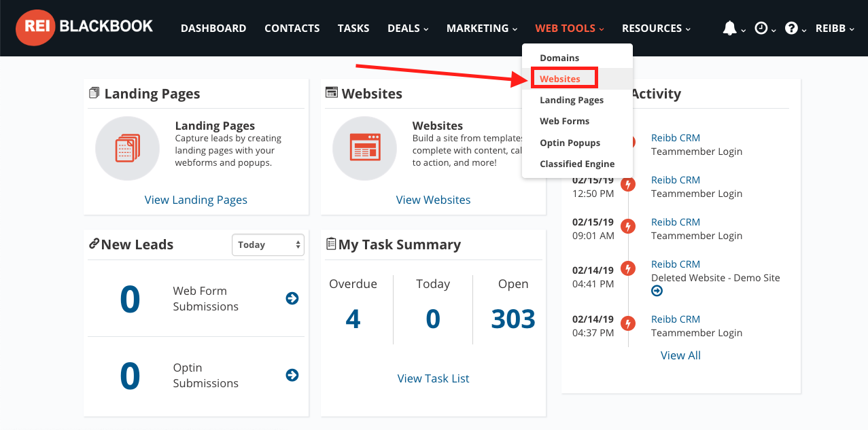Open the help question mark icon
Viewport: 868px width, 430px height.
791,28
